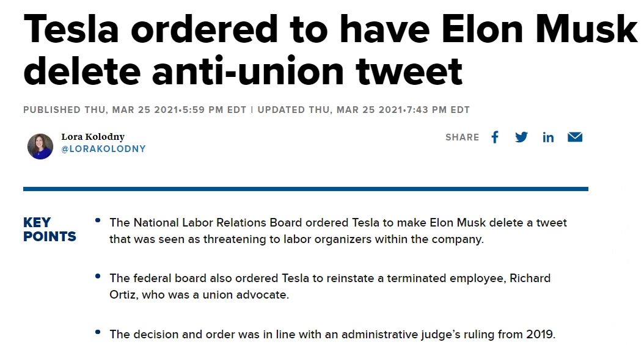644x345 pixels.
Task: Share the article on LinkedIn
Action: click(x=548, y=137)
